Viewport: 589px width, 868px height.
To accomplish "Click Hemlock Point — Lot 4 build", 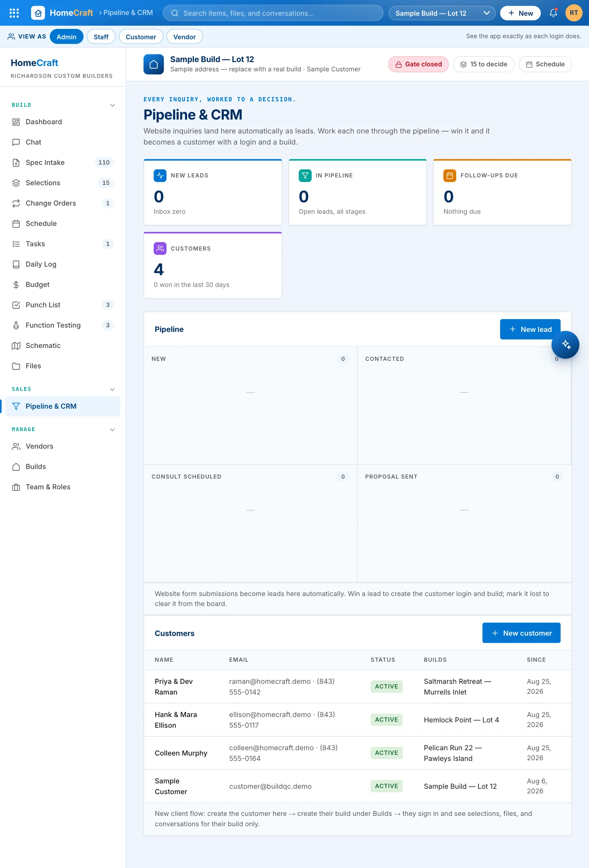I will [x=461, y=720].
